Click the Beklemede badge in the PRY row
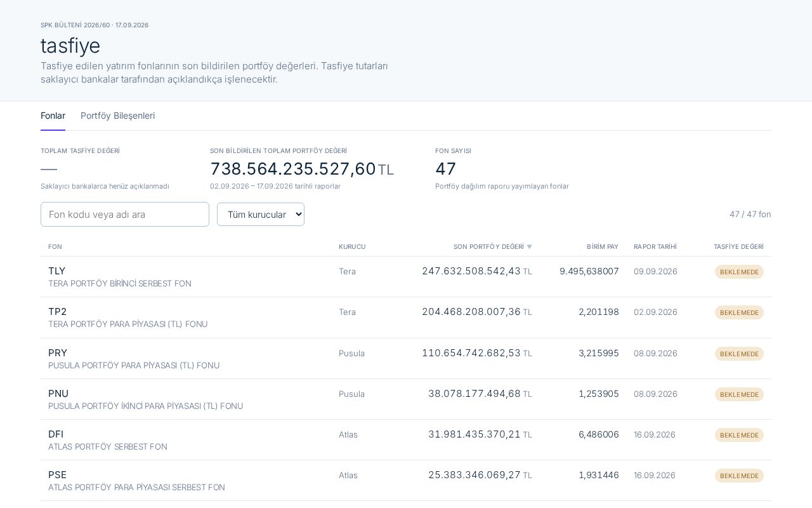This screenshot has width=812, height=508. (x=739, y=354)
